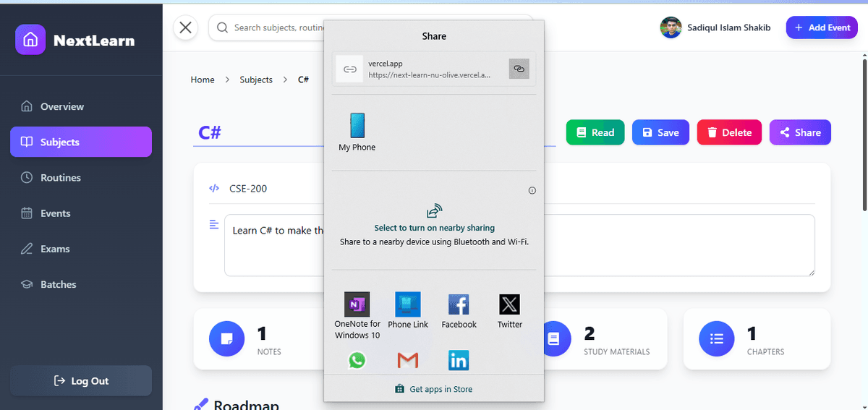Navigate to Batches in the sidebar
This screenshot has height=410, width=868.
[81, 284]
